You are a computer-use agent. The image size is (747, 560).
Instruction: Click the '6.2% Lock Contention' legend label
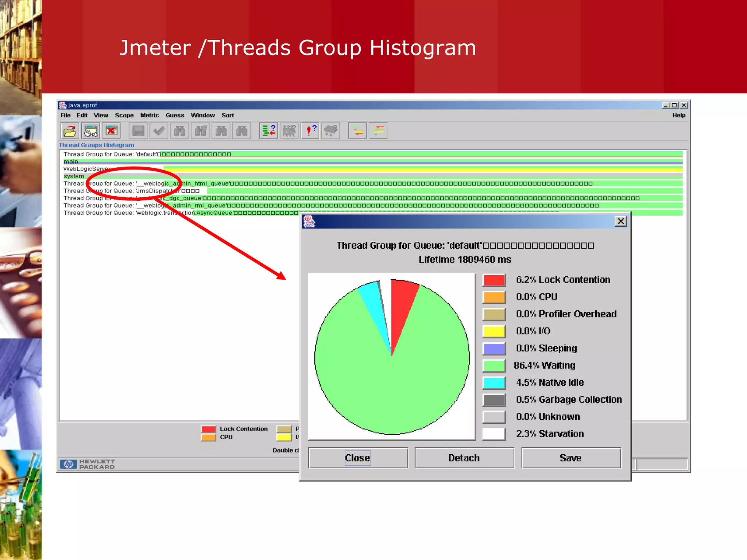(x=563, y=280)
